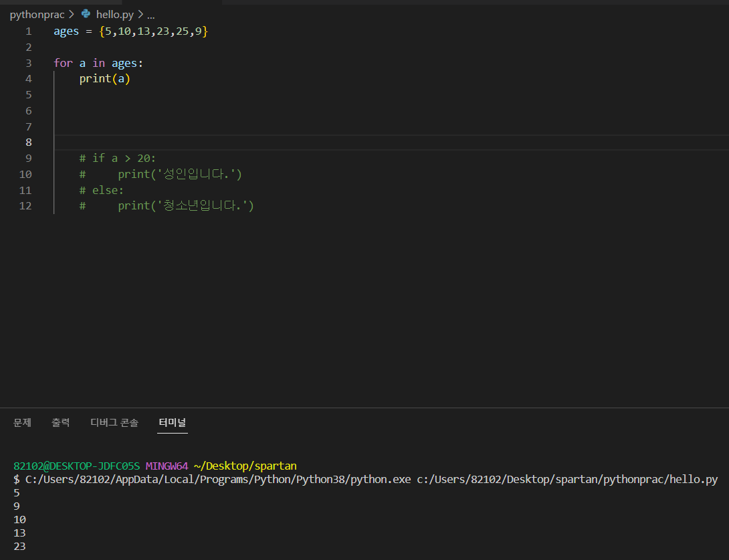The width and height of the screenshot is (729, 560).
Task: Click line number 8 in gutter
Action: click(x=29, y=143)
